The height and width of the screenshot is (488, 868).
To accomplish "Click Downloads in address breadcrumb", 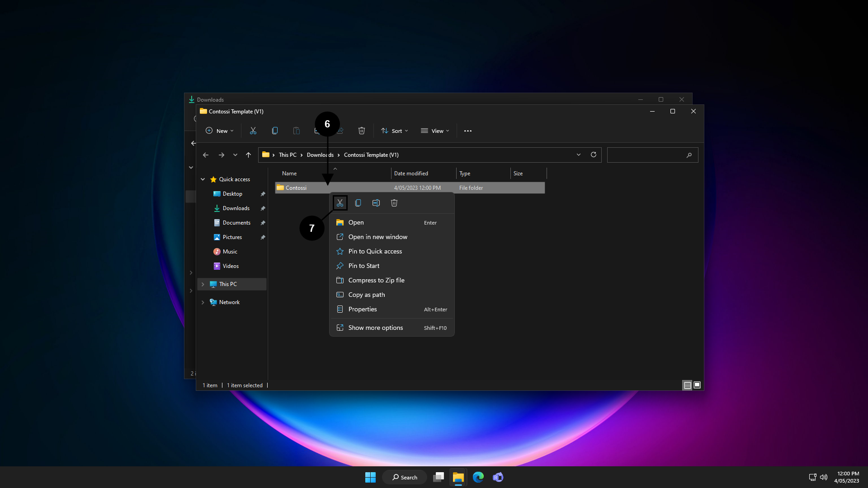I will coord(320,155).
